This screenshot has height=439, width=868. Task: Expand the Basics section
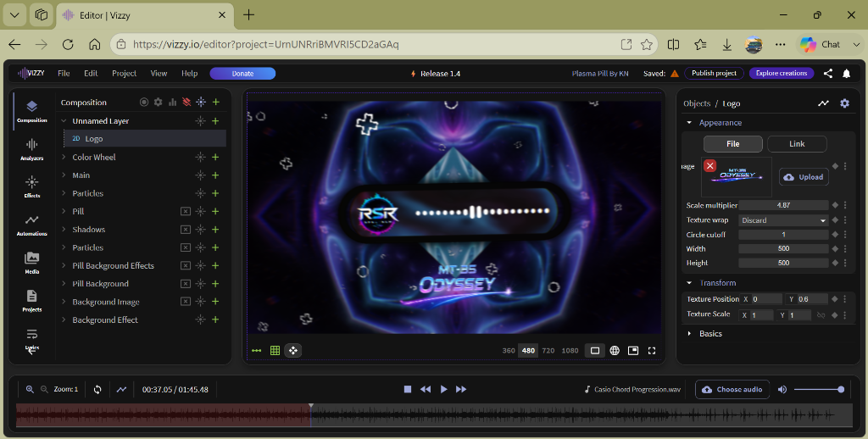(x=689, y=333)
